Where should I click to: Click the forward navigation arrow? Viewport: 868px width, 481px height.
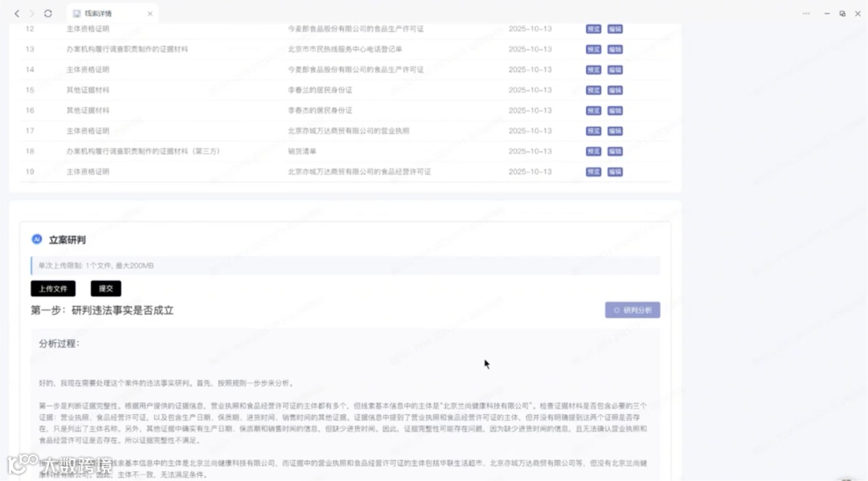pos(31,12)
